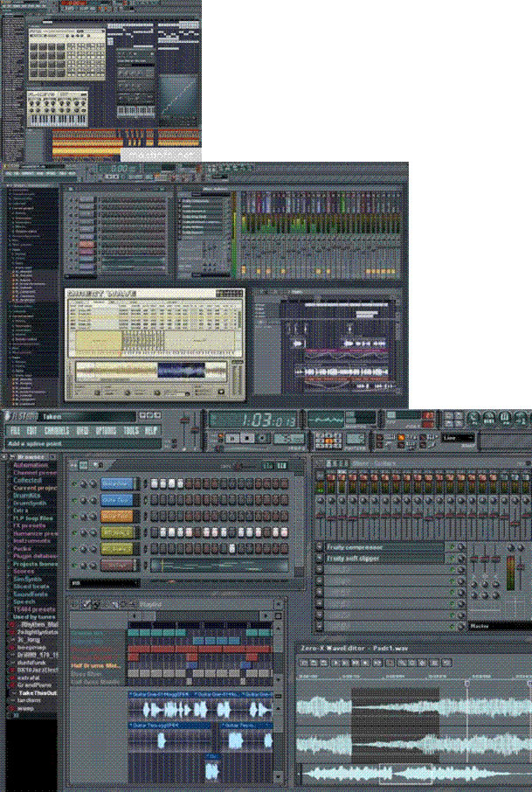Toggle the Fruity compressor effect enable LED
Image resolution: width=532 pixels, height=792 pixels.
tap(452, 547)
